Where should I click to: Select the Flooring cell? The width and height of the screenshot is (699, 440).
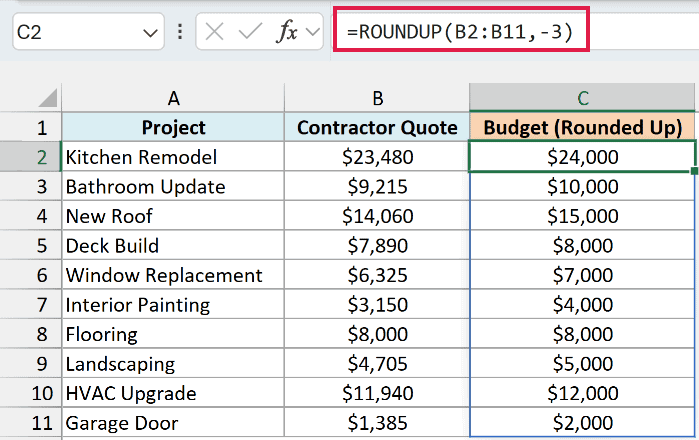173,334
